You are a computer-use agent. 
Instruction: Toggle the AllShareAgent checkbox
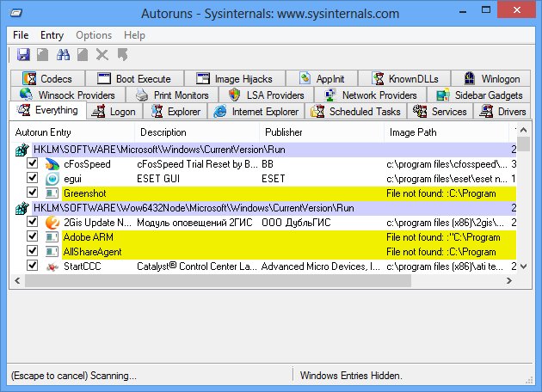(x=33, y=250)
